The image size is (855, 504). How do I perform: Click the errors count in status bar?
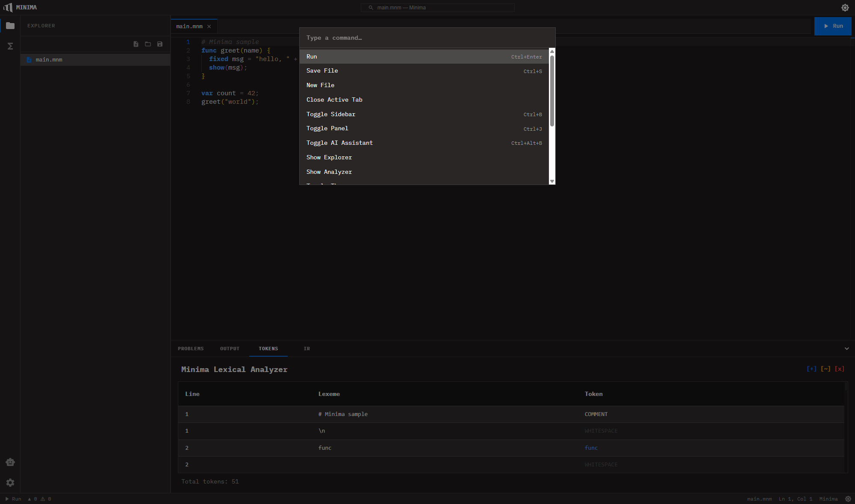click(32, 499)
